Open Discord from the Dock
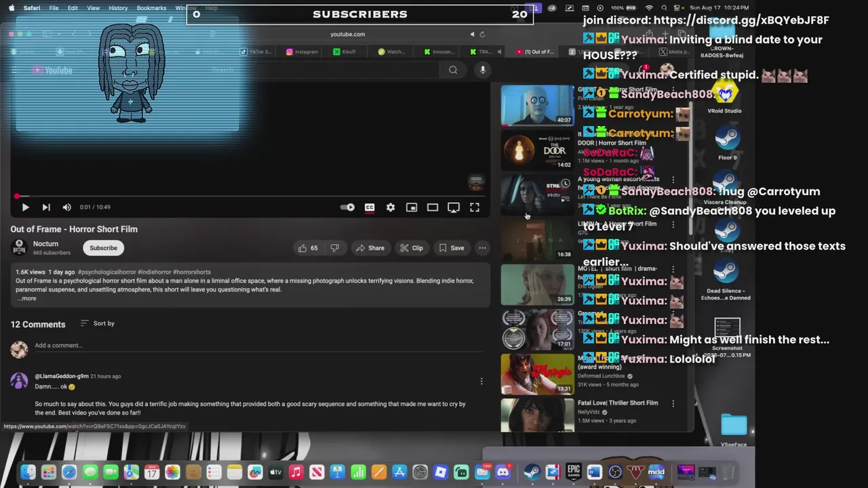868x488 pixels. pos(503,472)
